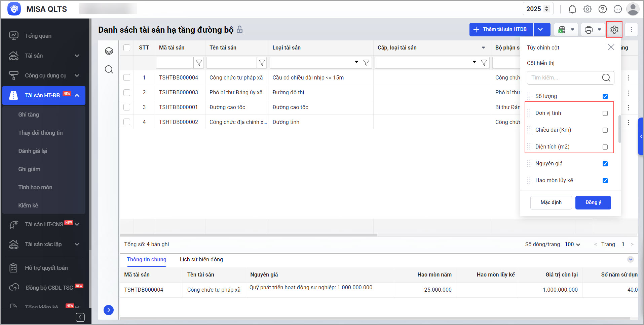Image resolution: width=644 pixels, height=325 pixels.
Task: Expand the Thêm tài sản HTĐB dropdown arrow
Action: coord(540,30)
